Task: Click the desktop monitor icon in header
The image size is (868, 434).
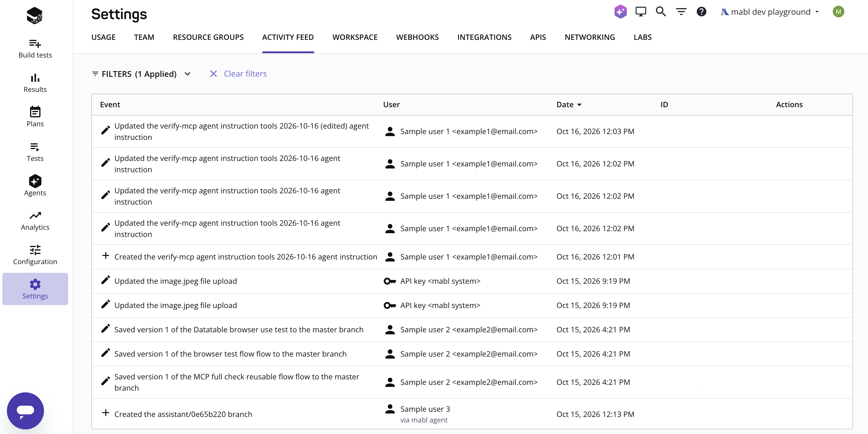Action: pos(641,12)
